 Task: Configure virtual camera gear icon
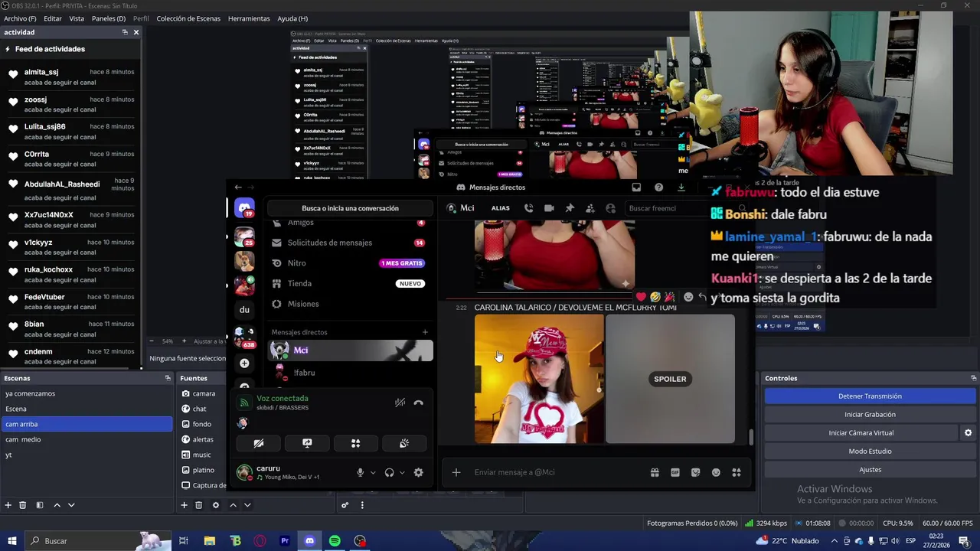click(968, 433)
